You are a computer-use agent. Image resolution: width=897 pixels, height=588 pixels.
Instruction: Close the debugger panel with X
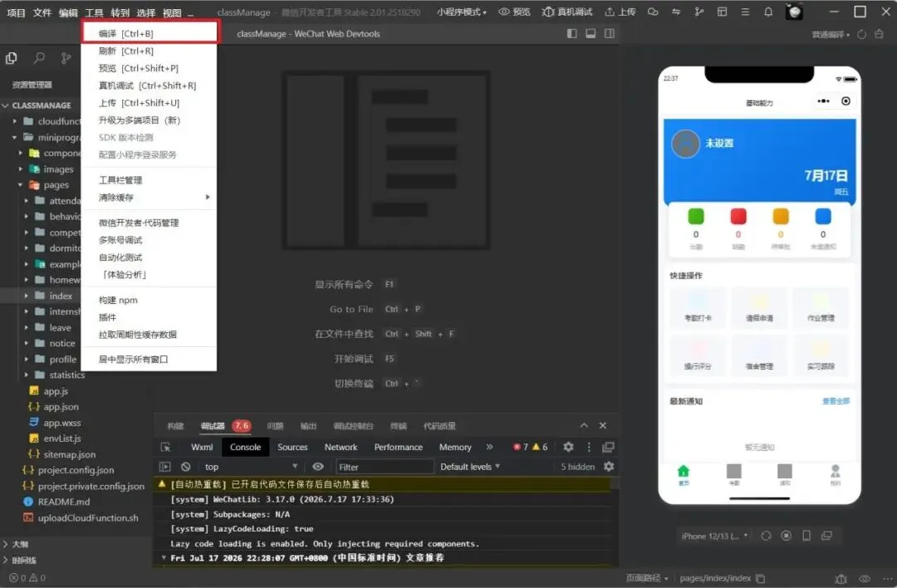click(602, 425)
